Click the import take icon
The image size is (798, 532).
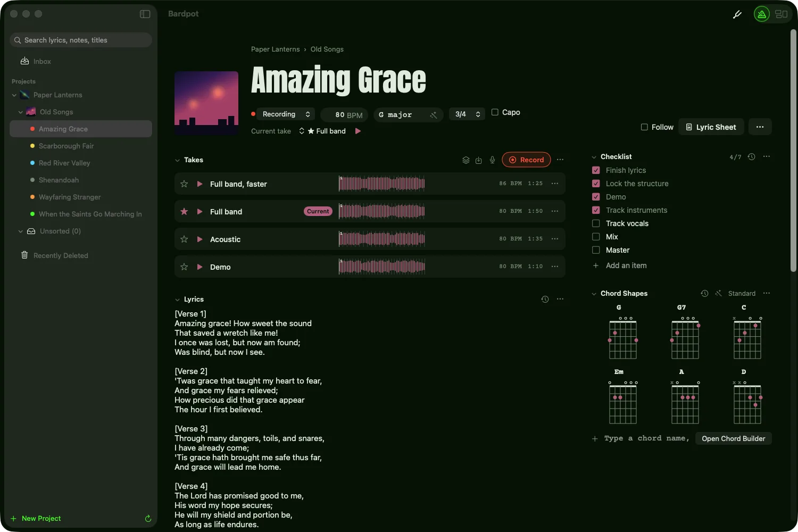478,160
